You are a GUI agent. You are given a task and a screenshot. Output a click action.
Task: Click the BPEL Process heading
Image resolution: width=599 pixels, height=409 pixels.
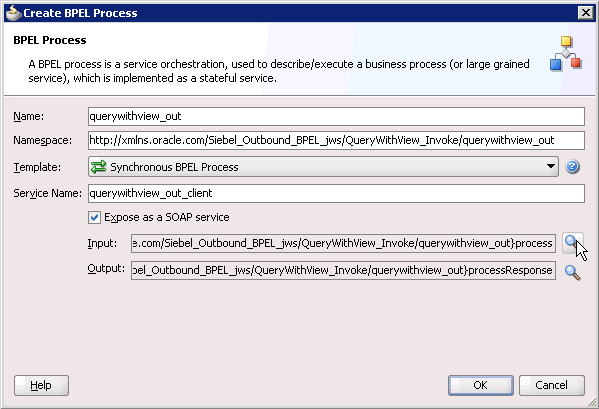tap(50, 40)
